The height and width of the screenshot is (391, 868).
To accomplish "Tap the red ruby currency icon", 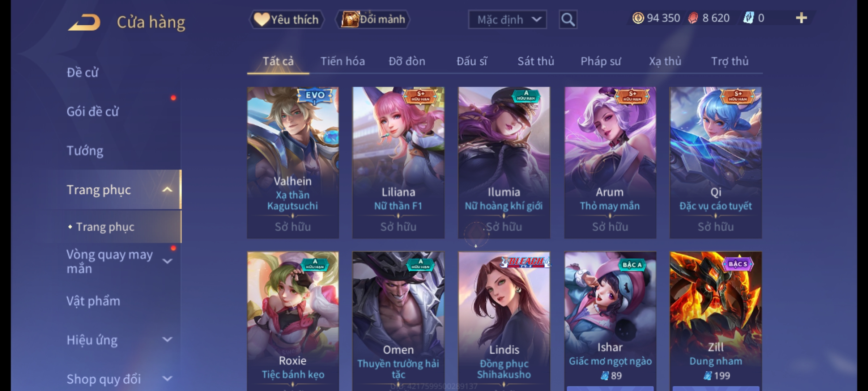I will [x=693, y=18].
